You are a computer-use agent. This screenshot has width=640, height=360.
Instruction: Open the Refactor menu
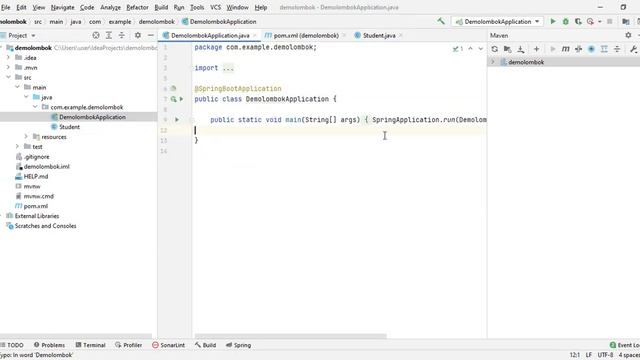(138, 7)
